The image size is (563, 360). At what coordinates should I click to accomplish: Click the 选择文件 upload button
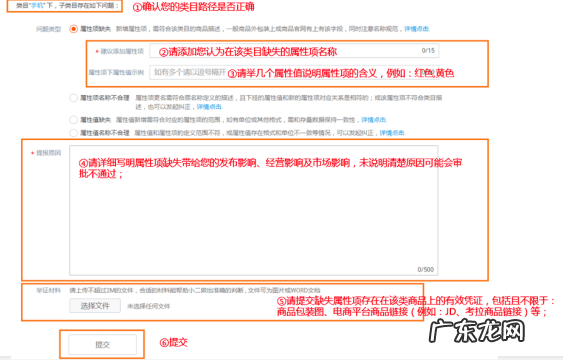(95, 306)
